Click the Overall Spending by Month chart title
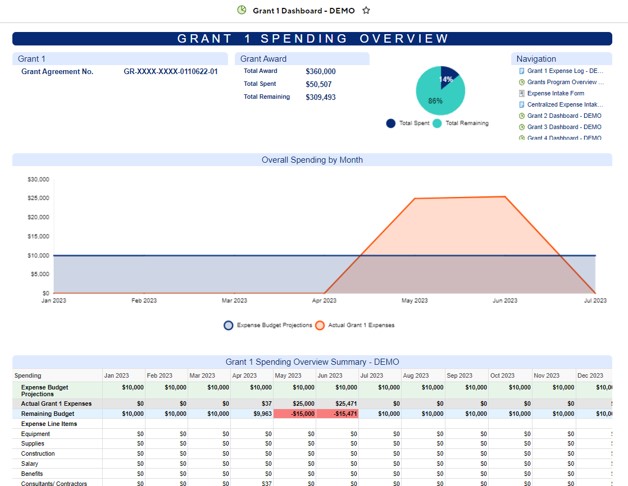Viewport: 628px width, 486px height. (312, 160)
